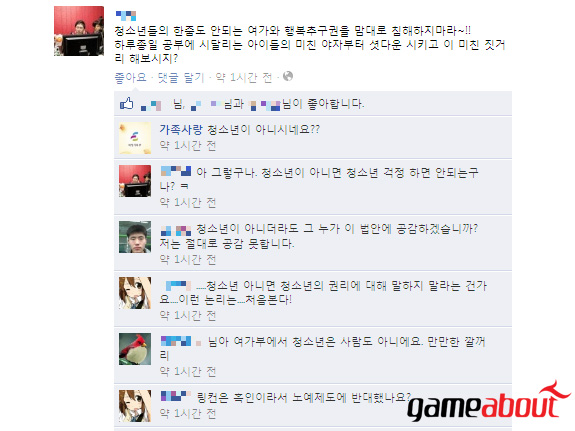Click the post's 약 1시간 전 timestamp

(244, 77)
